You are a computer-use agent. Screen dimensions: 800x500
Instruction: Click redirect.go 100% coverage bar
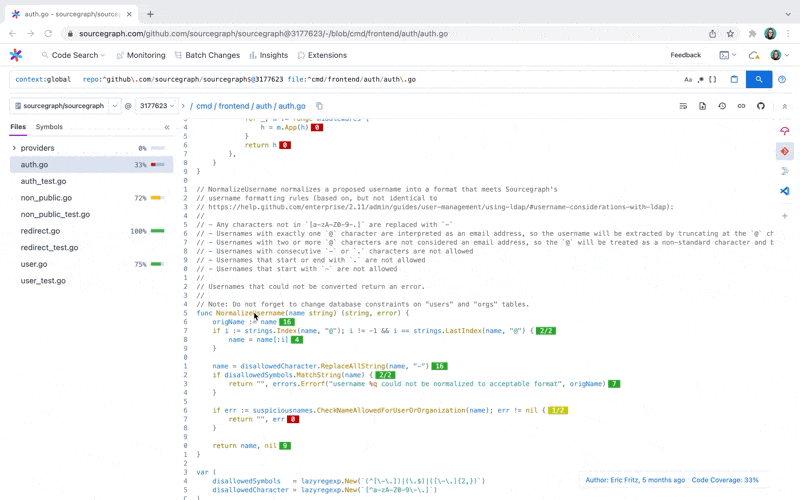(158, 231)
